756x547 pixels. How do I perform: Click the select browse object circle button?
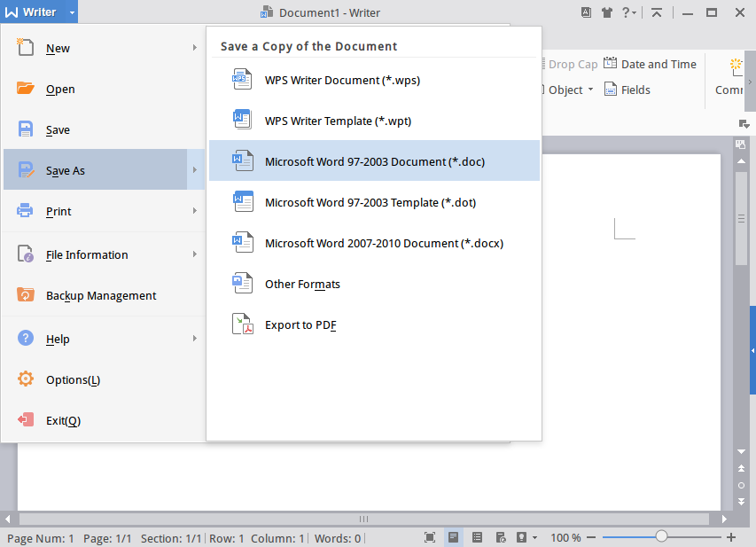[742, 485]
